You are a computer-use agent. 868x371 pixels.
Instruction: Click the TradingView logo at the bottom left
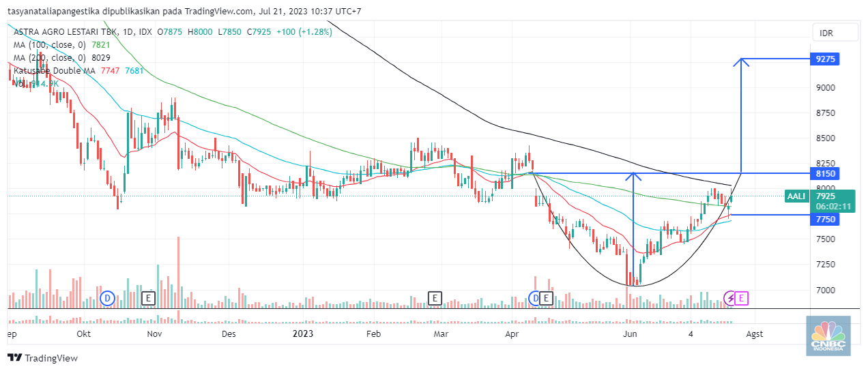(x=42, y=358)
